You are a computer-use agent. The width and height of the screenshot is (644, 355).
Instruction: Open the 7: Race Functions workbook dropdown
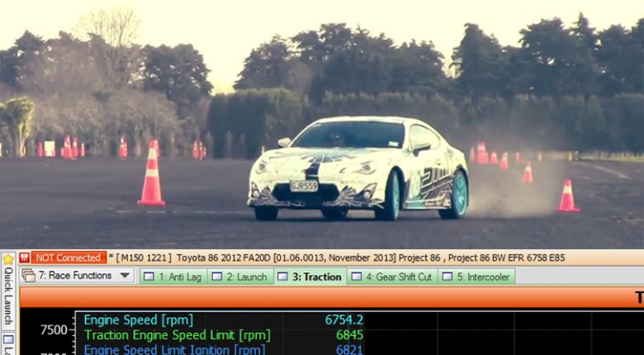(77, 276)
